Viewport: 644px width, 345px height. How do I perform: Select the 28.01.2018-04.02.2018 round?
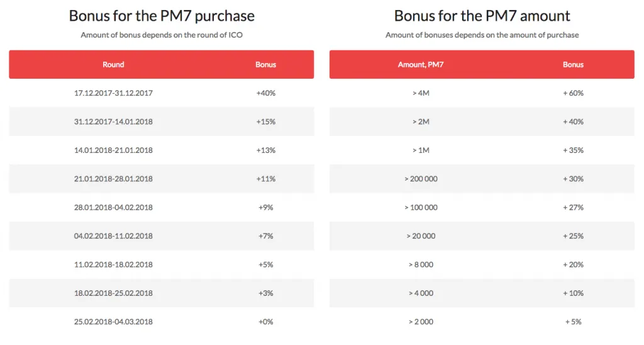(113, 207)
